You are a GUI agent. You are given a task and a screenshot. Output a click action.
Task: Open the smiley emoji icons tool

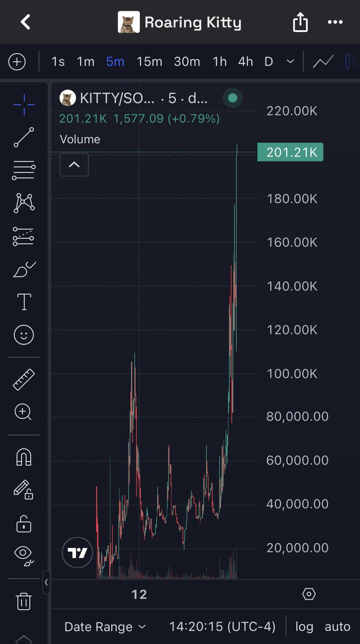pyautogui.click(x=24, y=335)
